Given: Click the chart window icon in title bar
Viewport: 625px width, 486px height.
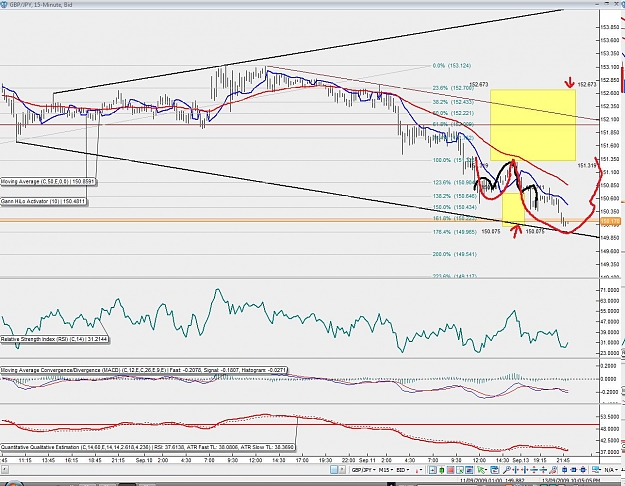Looking at the screenshot, I should click(4, 4).
